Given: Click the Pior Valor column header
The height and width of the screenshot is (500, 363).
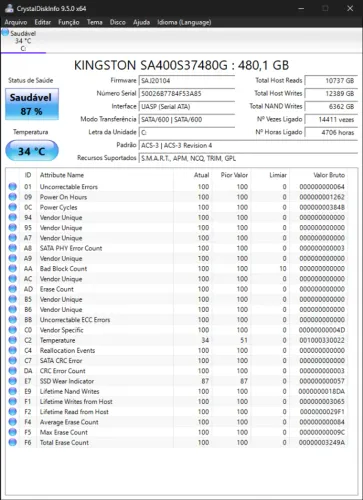Looking at the screenshot, I should [234, 175].
